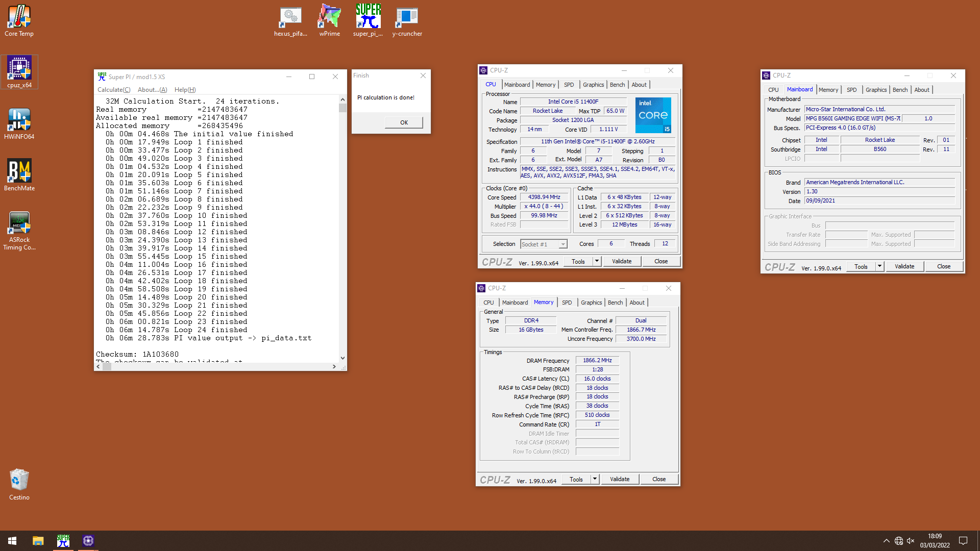Viewport: 980px width, 551px height.
Task: Click Close button in the Memory CPU-Z window
Action: tap(659, 479)
